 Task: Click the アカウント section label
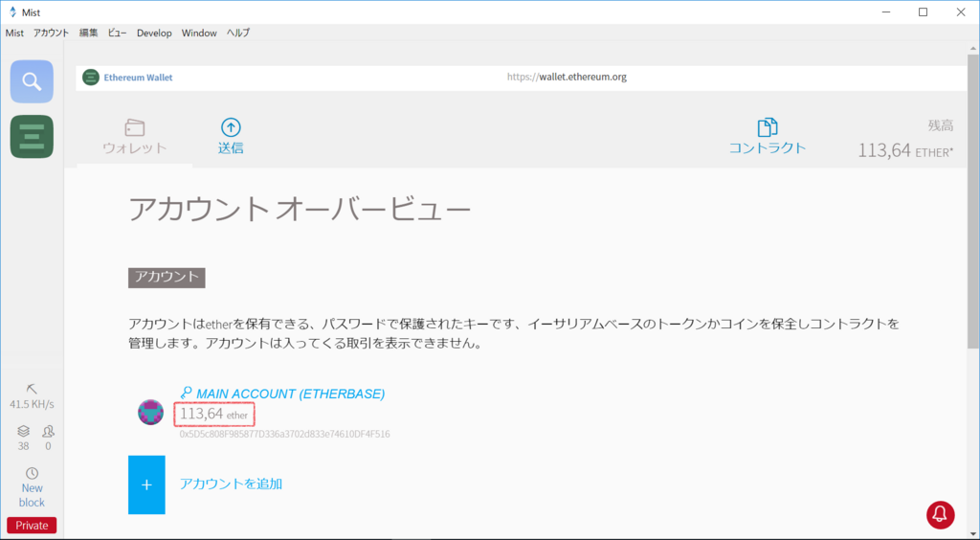click(167, 278)
